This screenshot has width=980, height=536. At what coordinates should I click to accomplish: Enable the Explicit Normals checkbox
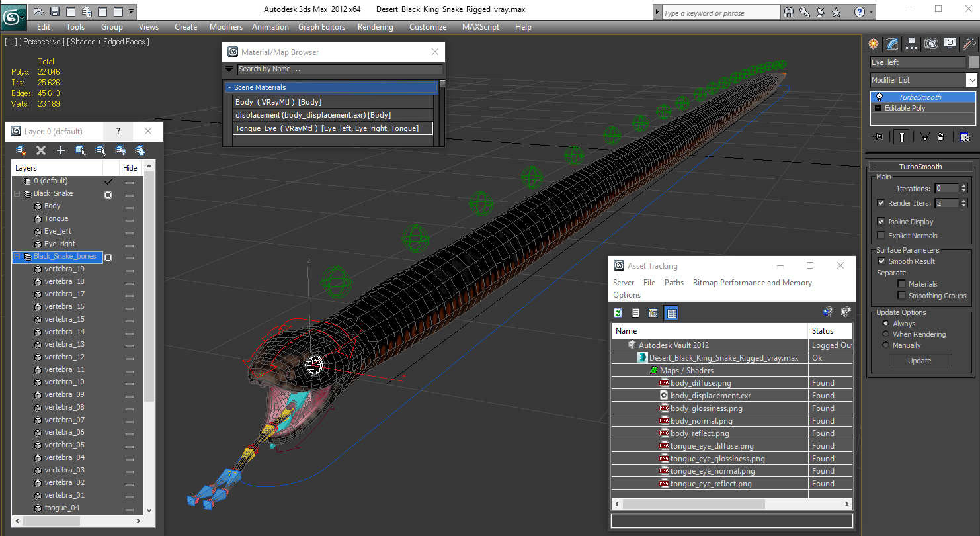(x=881, y=236)
